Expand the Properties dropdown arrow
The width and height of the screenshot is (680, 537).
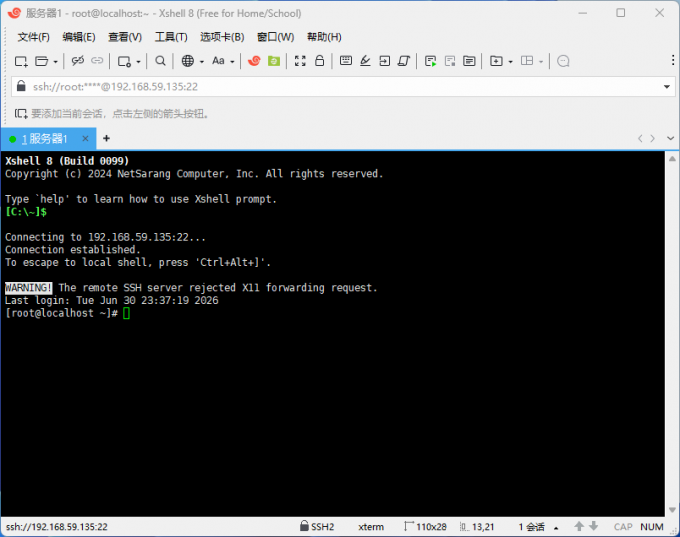138,62
